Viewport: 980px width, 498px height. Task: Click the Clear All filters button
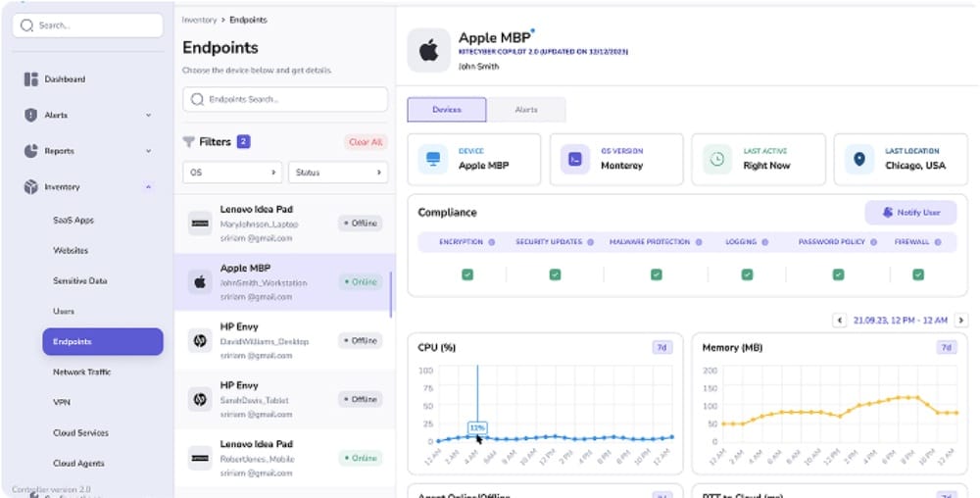pos(366,142)
